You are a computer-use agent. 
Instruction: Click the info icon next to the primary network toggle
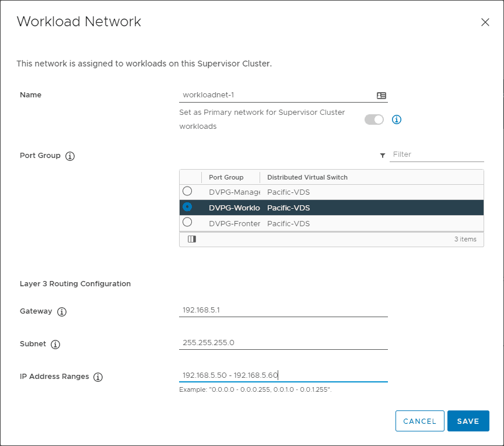tap(397, 120)
